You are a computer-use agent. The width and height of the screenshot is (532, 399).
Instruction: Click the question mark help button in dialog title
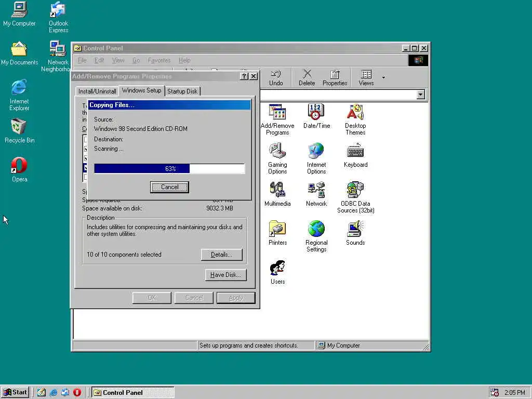[244, 76]
